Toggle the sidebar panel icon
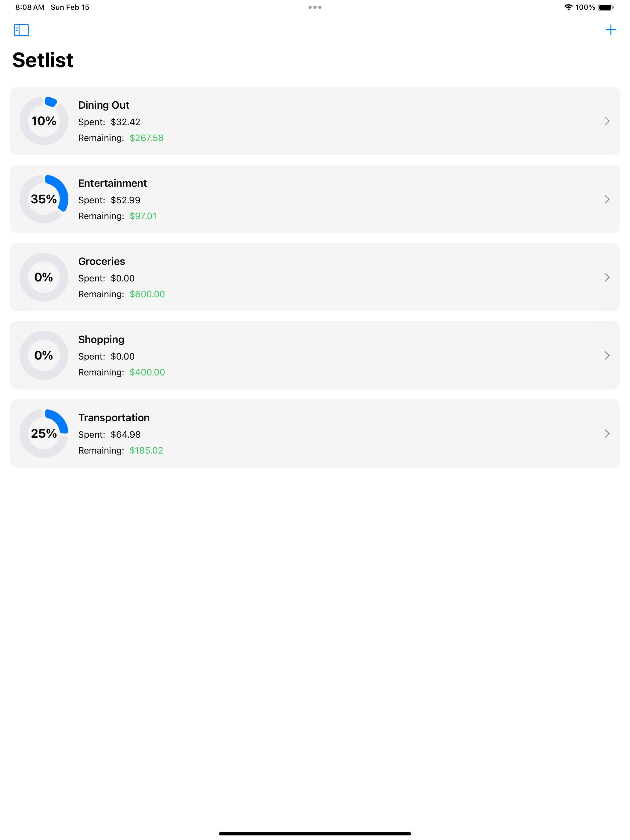The image size is (630, 840). pos(21,30)
